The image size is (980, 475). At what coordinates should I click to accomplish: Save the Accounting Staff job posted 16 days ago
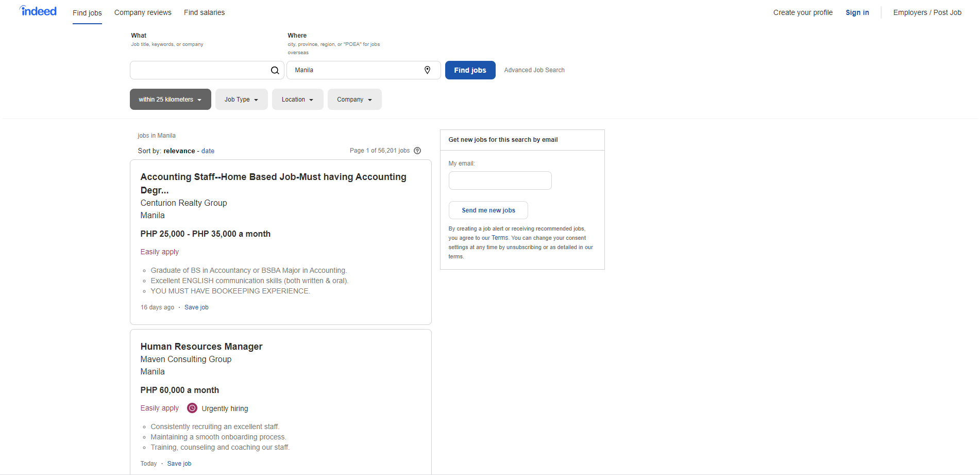point(196,307)
